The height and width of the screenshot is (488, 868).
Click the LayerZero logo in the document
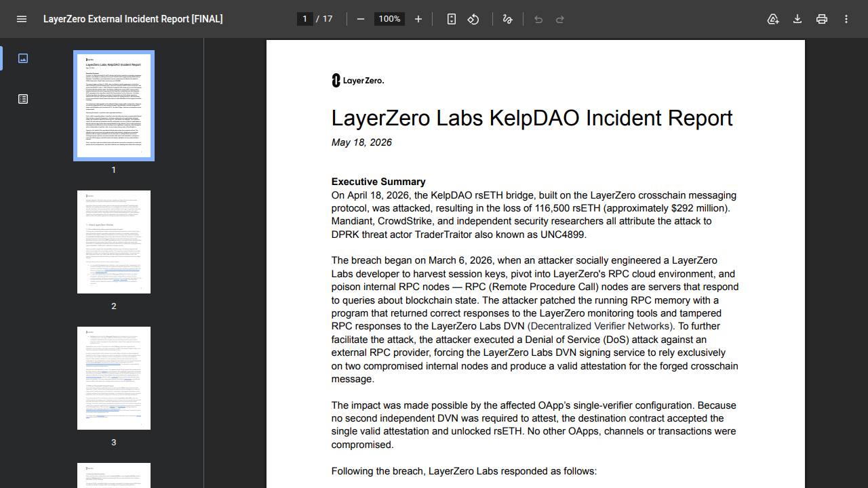click(x=357, y=81)
